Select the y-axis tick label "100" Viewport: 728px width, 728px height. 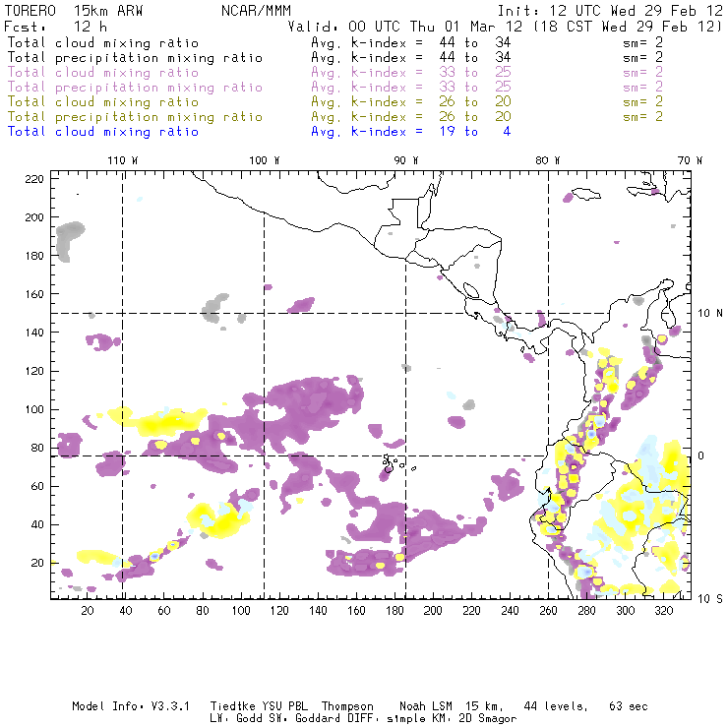[34, 409]
